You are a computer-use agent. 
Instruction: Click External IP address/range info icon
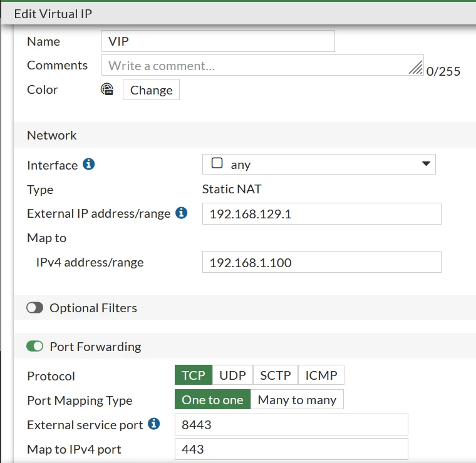click(x=181, y=213)
